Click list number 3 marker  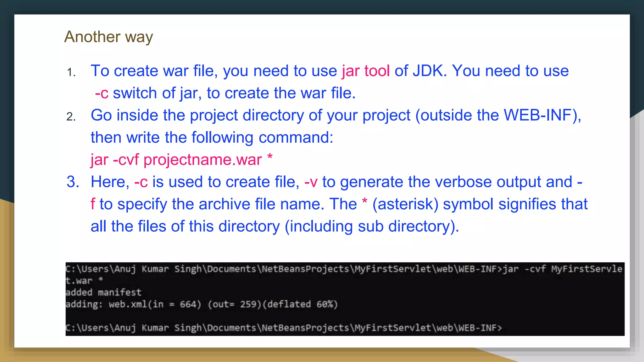coord(73,182)
